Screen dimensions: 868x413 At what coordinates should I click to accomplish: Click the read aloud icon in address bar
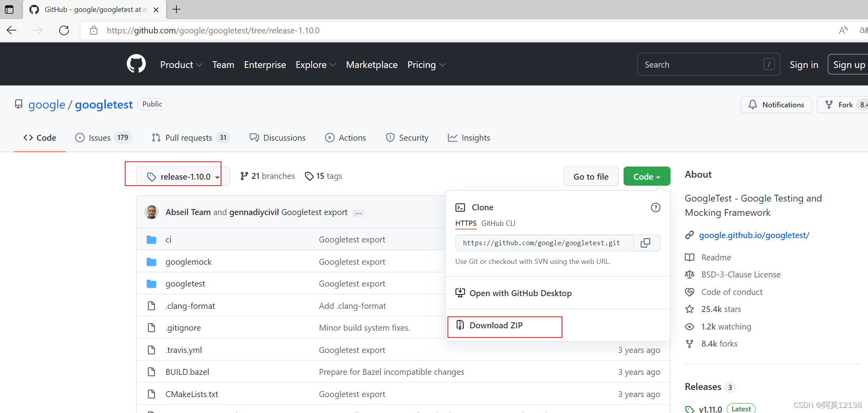click(x=843, y=30)
